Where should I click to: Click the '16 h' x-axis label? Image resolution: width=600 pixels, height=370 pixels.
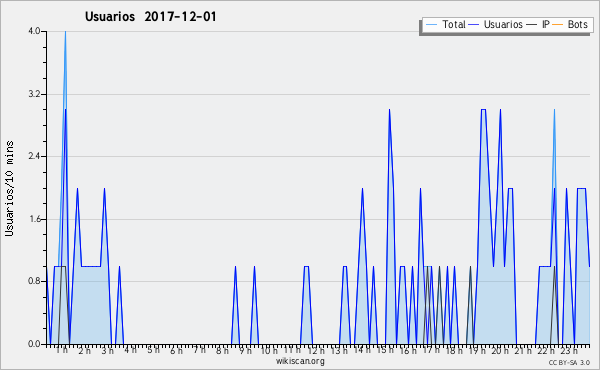(x=408, y=350)
